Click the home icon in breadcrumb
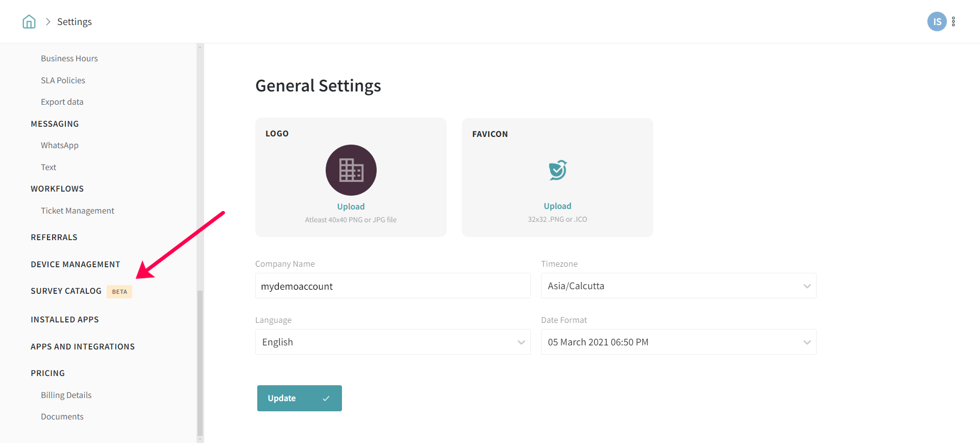This screenshot has width=980, height=444. click(29, 21)
